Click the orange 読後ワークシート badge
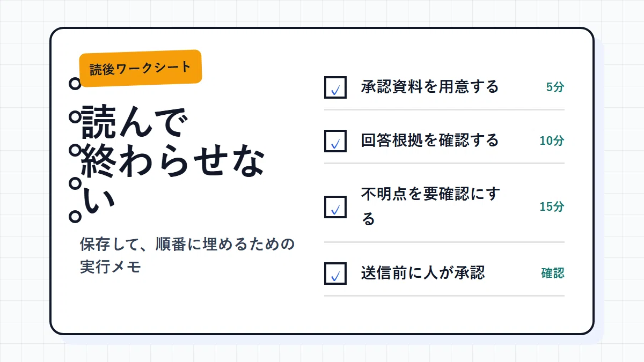This screenshot has width=644, height=362. 140,68
